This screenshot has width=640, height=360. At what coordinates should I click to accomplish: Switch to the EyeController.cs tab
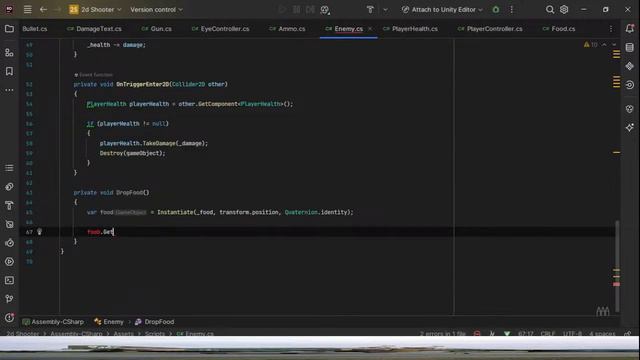(220, 29)
